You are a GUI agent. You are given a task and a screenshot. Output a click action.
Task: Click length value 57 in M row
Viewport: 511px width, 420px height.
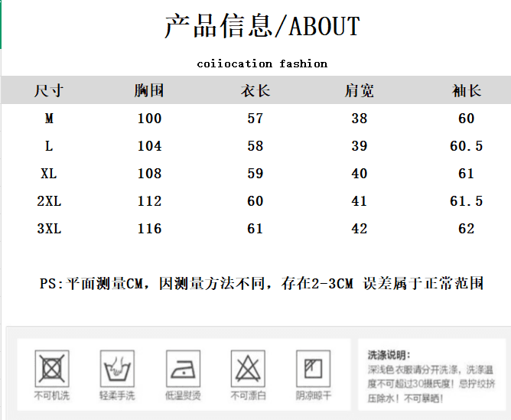[x=255, y=119]
